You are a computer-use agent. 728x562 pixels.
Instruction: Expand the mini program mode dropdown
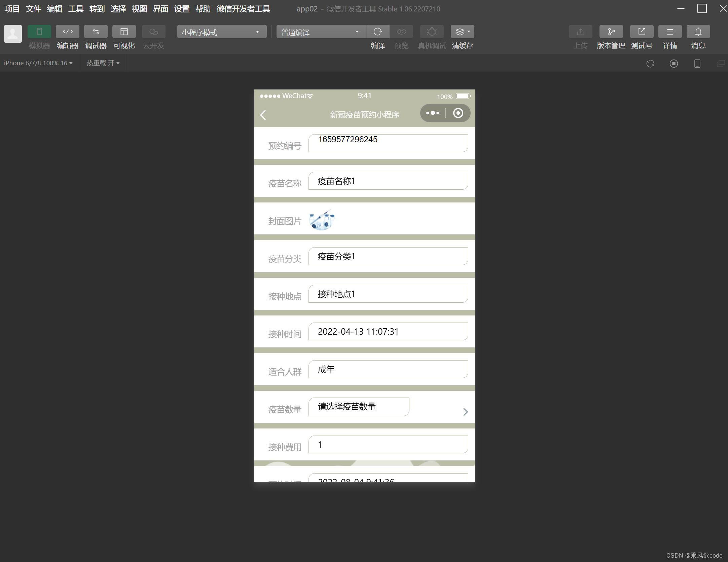pyautogui.click(x=221, y=32)
